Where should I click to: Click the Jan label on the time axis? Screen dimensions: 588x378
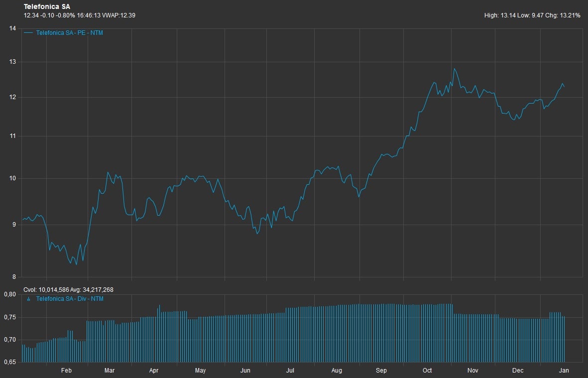pos(564,371)
